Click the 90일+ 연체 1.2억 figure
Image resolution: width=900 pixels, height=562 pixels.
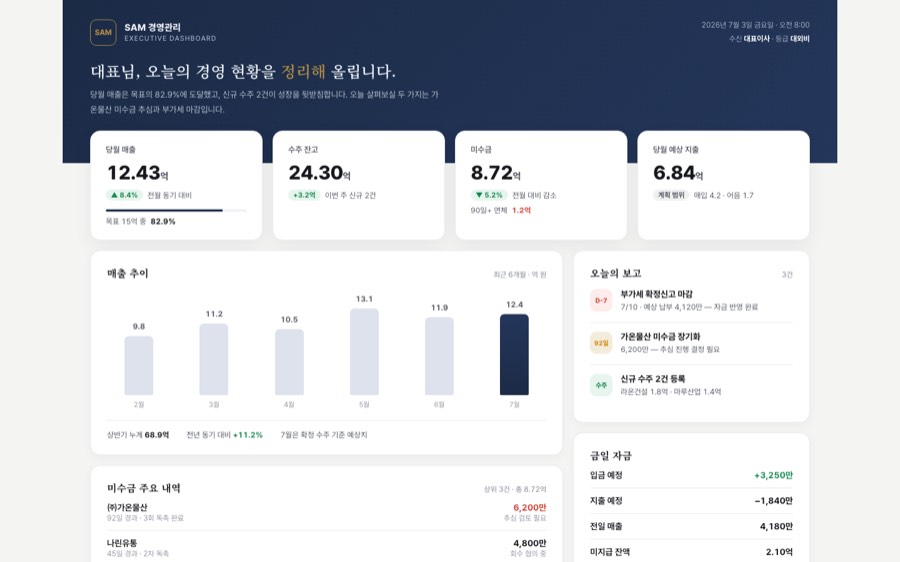pos(501,211)
